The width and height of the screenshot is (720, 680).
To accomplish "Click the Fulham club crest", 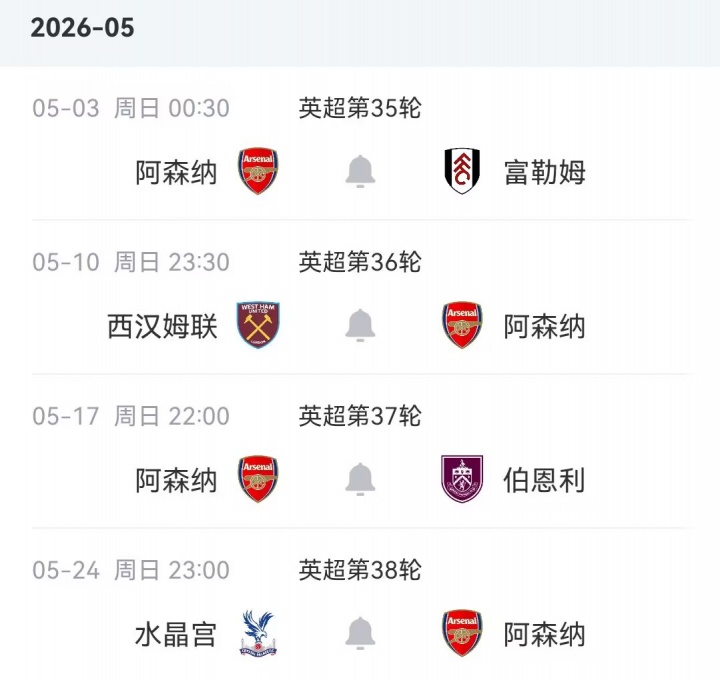I will coord(462,171).
